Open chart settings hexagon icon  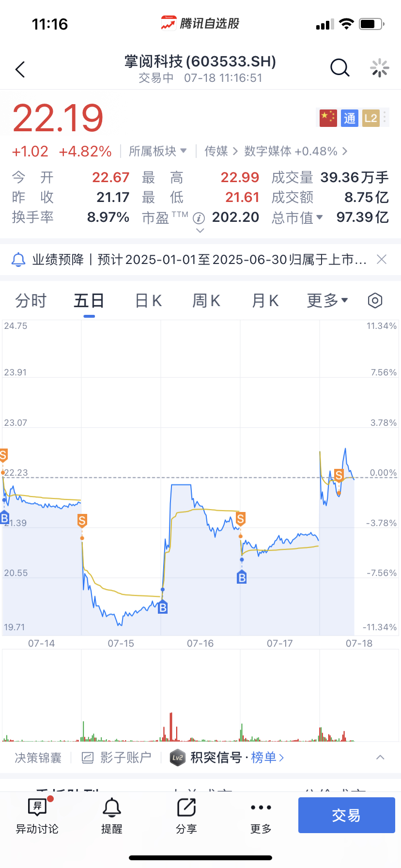click(375, 301)
